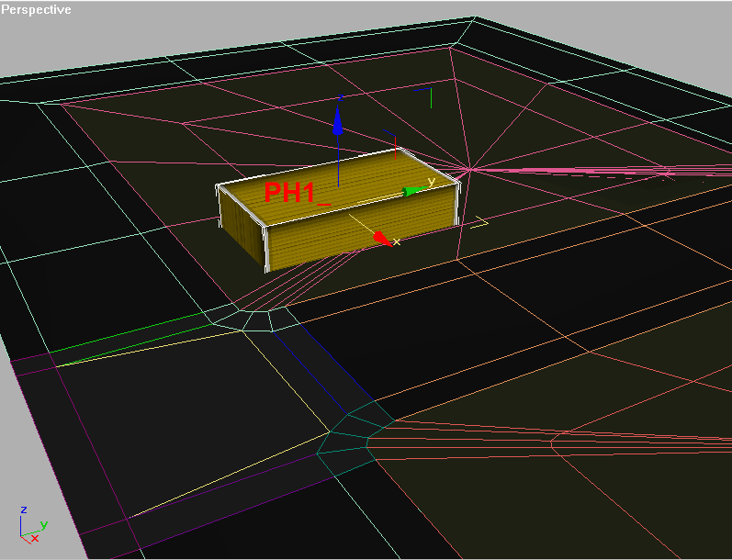Click the yellow corner marker right of the box
Screen dimensions: 732x560
coord(479,223)
